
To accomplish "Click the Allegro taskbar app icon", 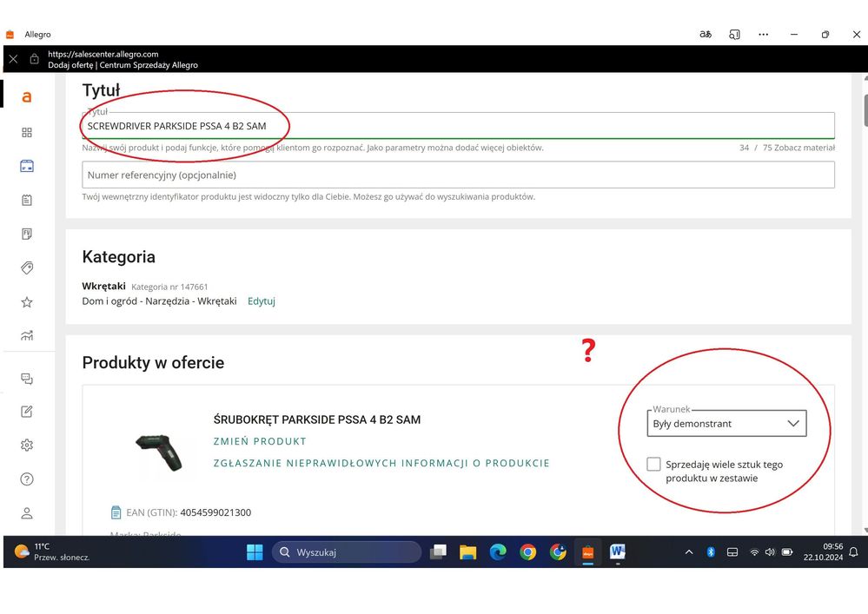I will [588, 552].
